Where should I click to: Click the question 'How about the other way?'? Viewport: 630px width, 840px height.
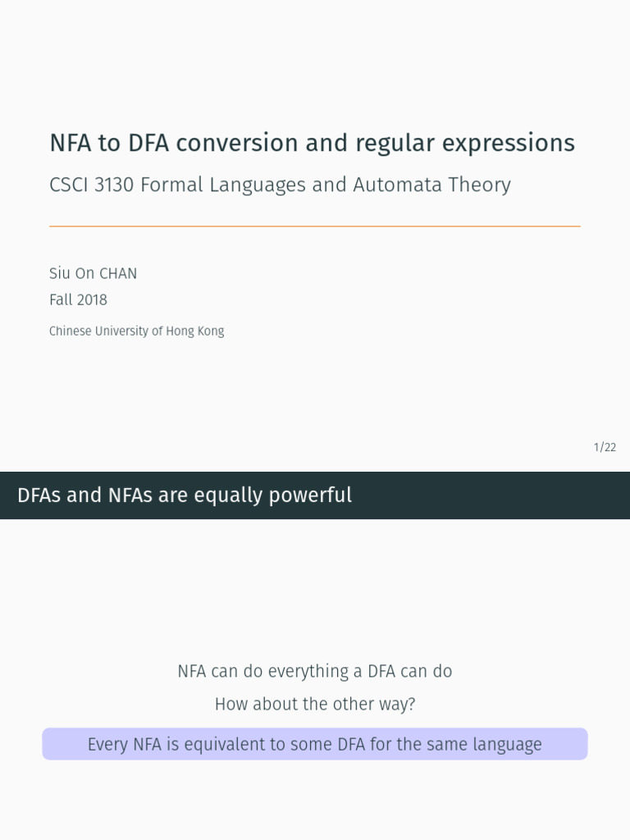[315, 704]
